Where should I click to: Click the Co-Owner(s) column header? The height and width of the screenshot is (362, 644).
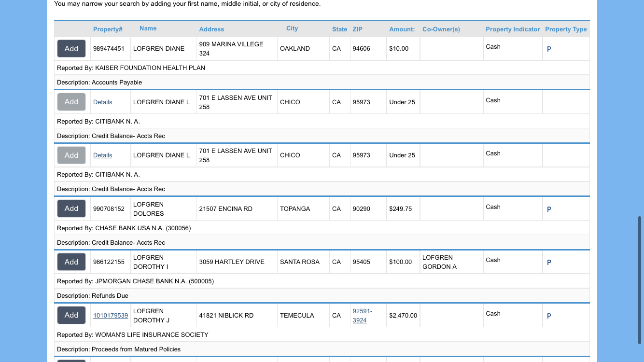click(x=441, y=29)
